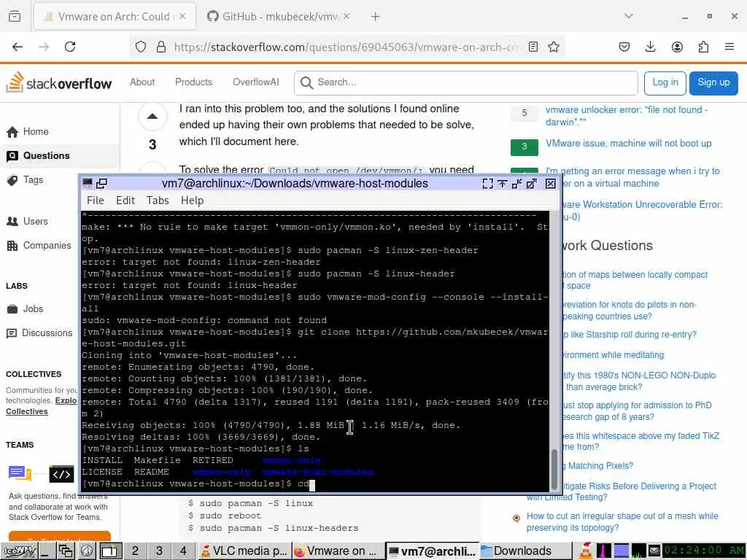Click the VLC cone tray icon
Image resolution: width=747 pixels, height=560 pixels.
tap(586, 551)
